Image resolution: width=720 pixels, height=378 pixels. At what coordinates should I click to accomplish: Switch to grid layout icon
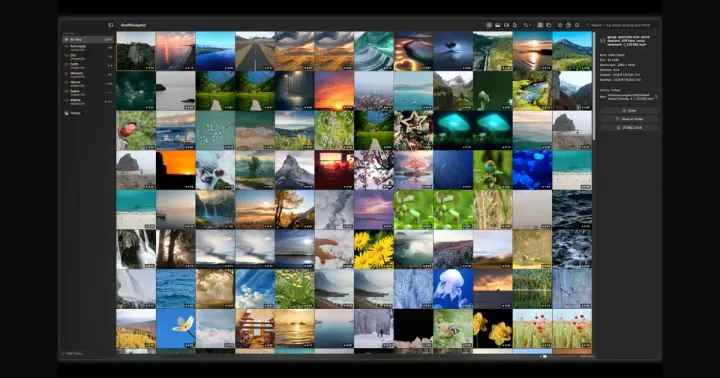click(540, 25)
